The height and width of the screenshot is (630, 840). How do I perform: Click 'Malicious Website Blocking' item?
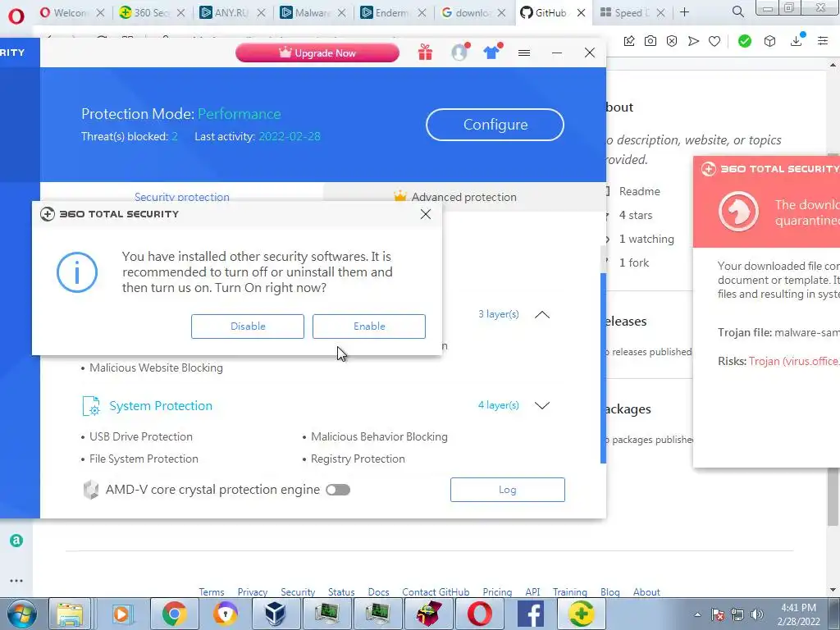click(156, 367)
